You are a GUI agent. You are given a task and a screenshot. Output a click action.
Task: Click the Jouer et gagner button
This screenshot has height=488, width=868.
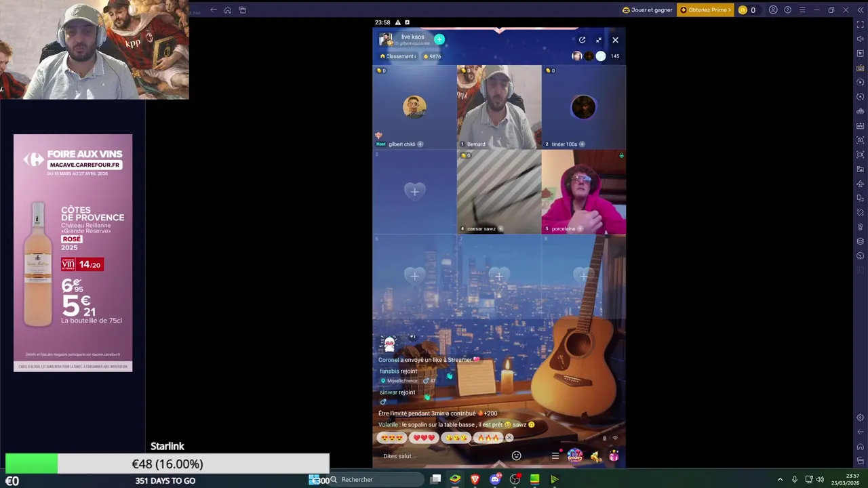pyautogui.click(x=647, y=9)
